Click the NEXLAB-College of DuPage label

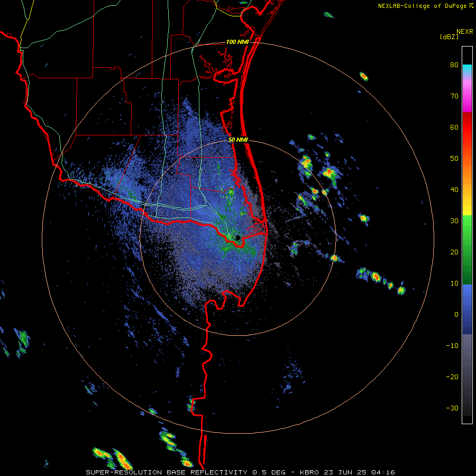point(422,6)
